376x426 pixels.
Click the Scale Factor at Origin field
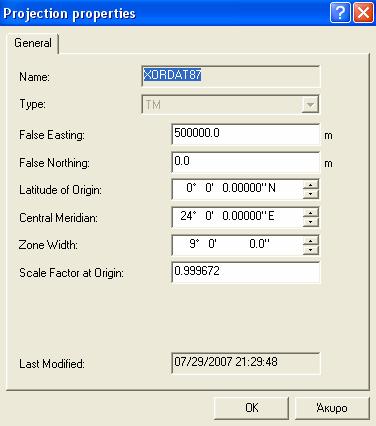coord(246,272)
